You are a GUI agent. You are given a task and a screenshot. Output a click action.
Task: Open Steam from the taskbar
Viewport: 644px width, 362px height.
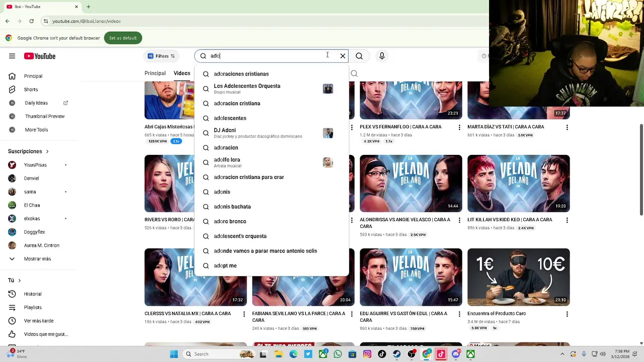[x=397, y=354]
